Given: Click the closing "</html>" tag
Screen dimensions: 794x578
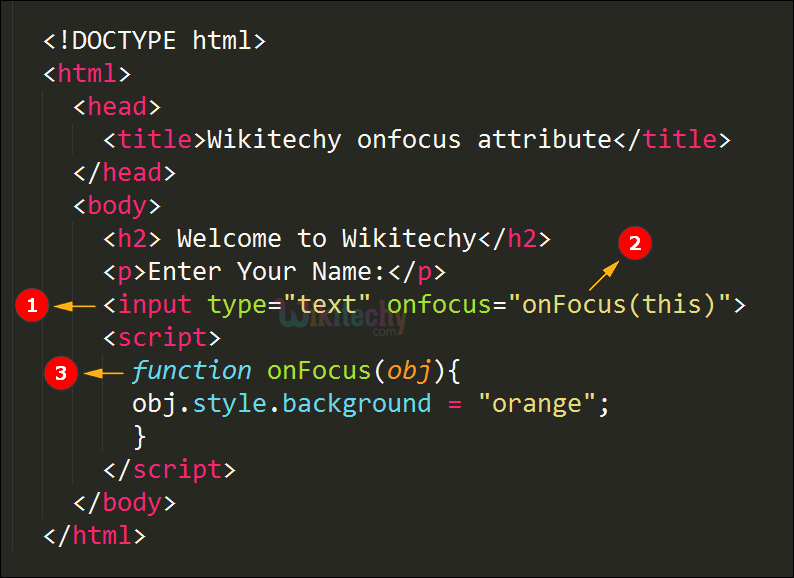Looking at the screenshot, I should [x=95, y=535].
